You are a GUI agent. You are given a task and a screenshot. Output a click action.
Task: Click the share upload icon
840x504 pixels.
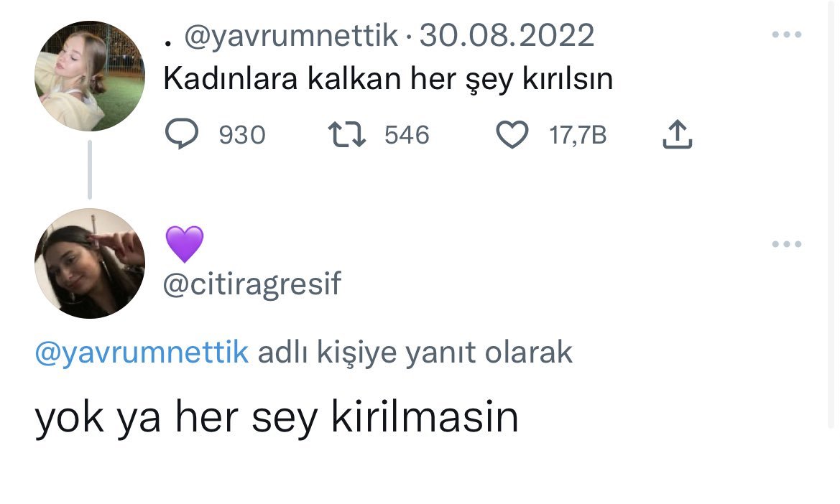coord(676,134)
